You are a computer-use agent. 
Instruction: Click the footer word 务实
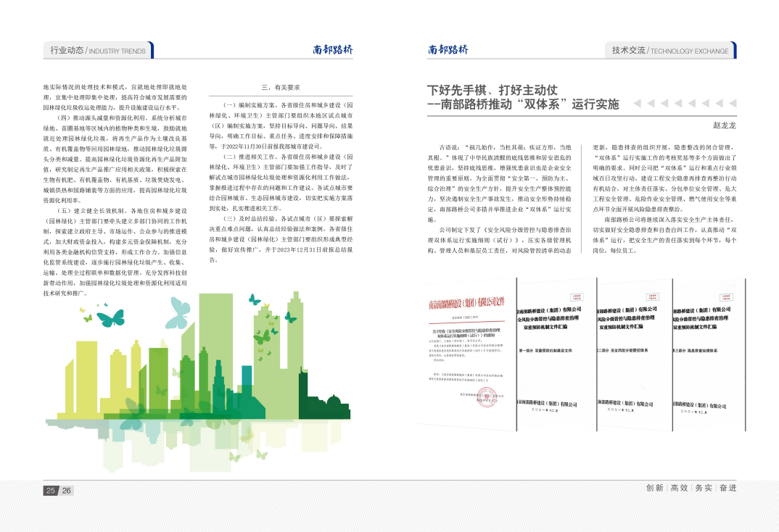(704, 488)
